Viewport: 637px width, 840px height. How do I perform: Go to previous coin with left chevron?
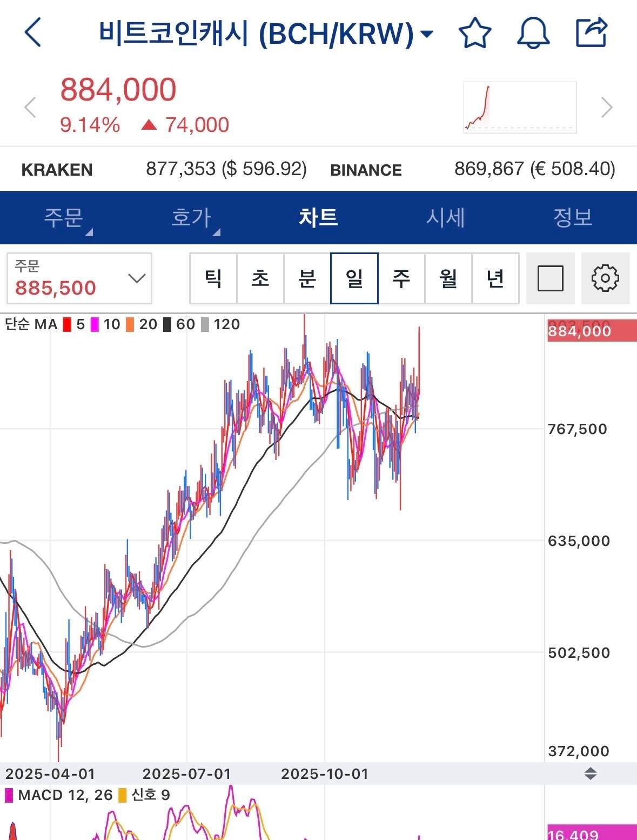tap(31, 107)
